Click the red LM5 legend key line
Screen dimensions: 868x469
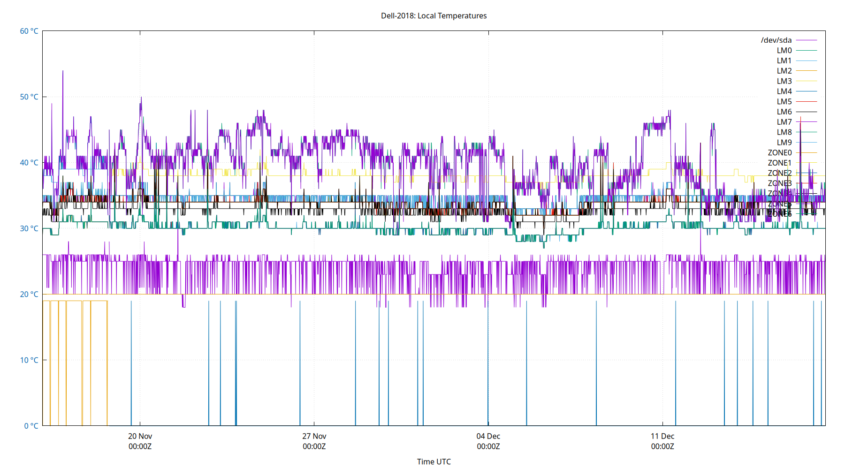coord(807,101)
